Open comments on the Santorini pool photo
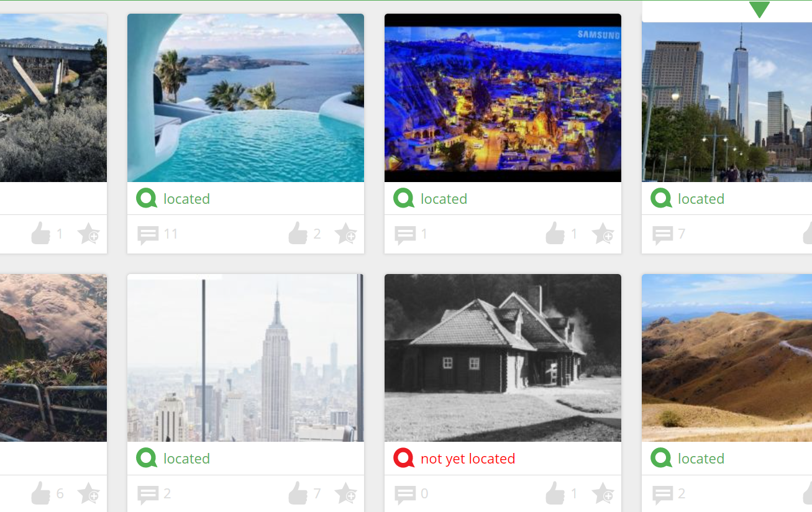Viewport: 812px width, 512px height. pyautogui.click(x=148, y=235)
